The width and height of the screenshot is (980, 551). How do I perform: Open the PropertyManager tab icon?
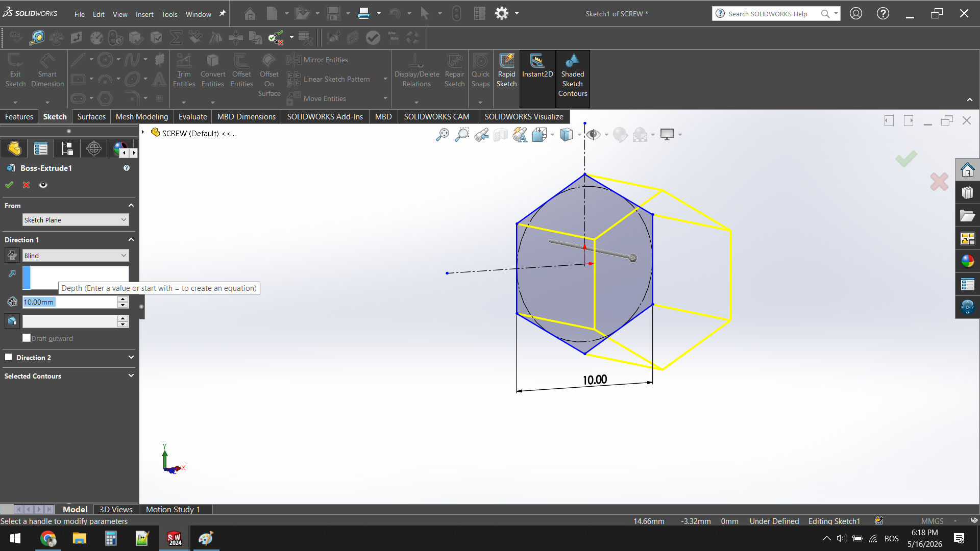[x=41, y=148]
